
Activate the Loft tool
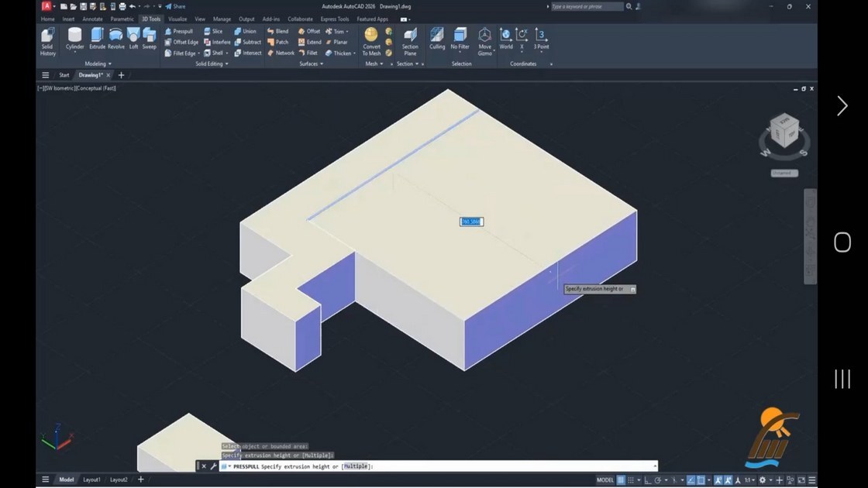point(133,40)
